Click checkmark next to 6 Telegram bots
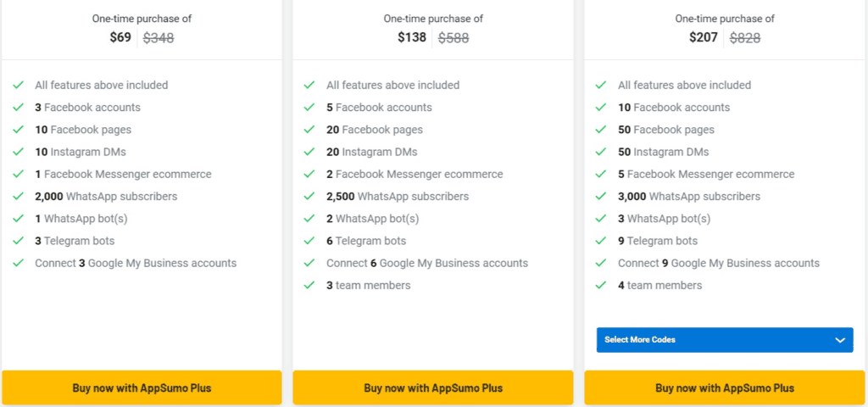Image resolution: width=868 pixels, height=407 pixels. pos(309,241)
